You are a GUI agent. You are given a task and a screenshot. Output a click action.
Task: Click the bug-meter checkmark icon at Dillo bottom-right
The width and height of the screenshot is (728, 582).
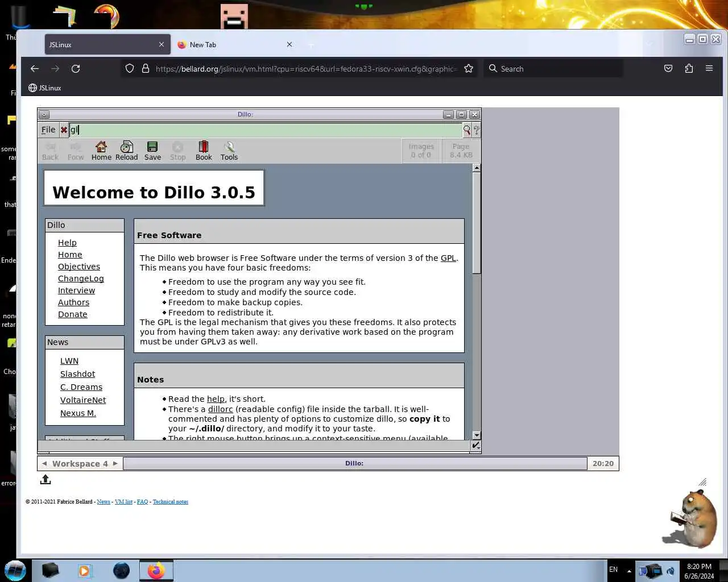point(476,446)
